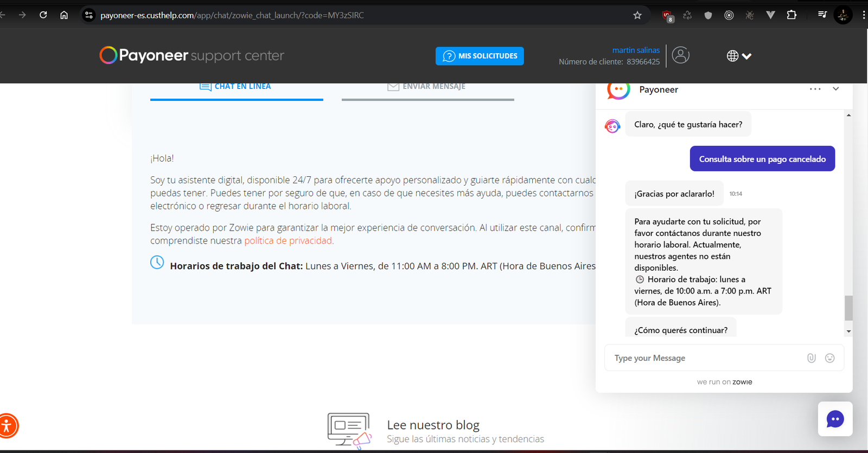
Task: Open the 'we run on zowie' link
Action: point(724,382)
